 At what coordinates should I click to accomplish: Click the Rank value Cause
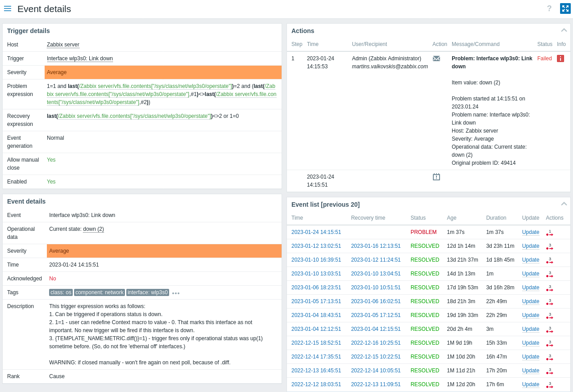click(57, 376)
